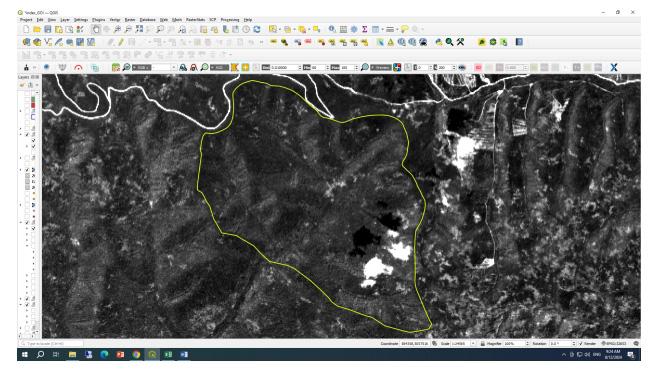Screen dimensions: 662x389
Task: Click the hammer and wrench tools icon
Action: click(460, 42)
